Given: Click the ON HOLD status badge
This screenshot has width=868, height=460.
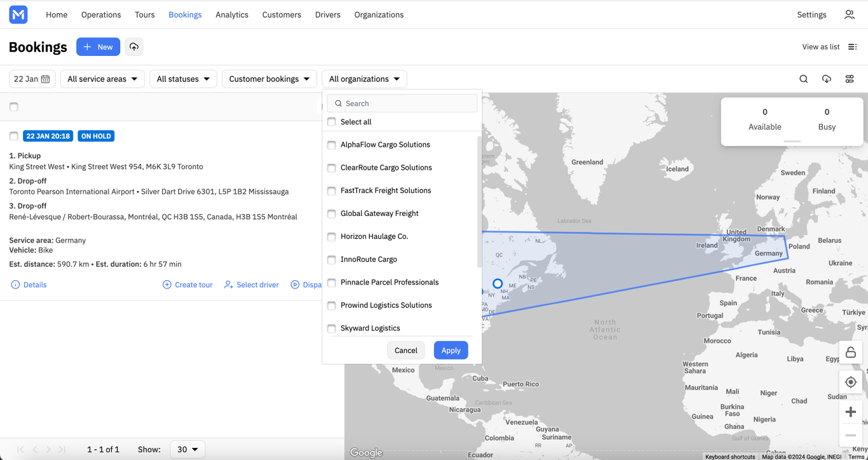Looking at the screenshot, I should click(96, 136).
